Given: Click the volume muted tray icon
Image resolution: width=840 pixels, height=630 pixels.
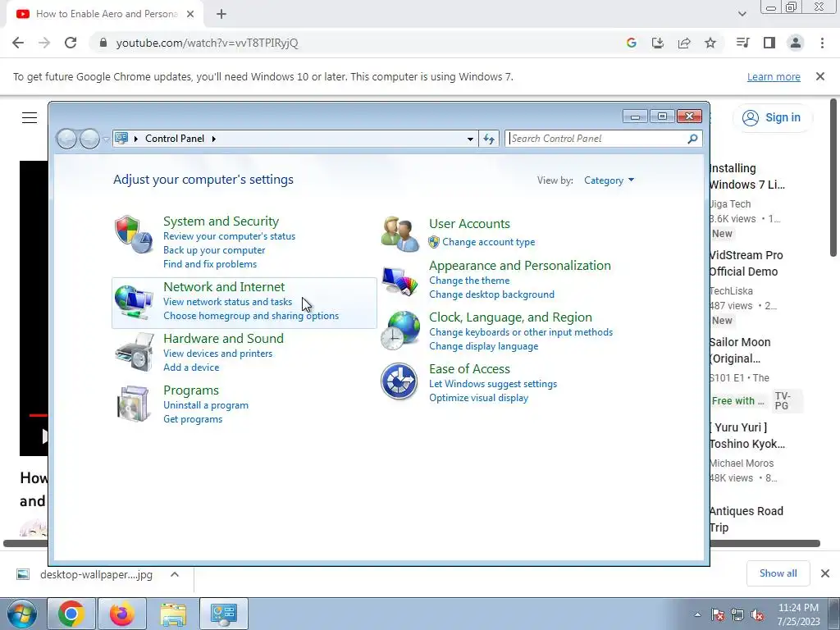Looking at the screenshot, I should pyautogui.click(x=757, y=615).
